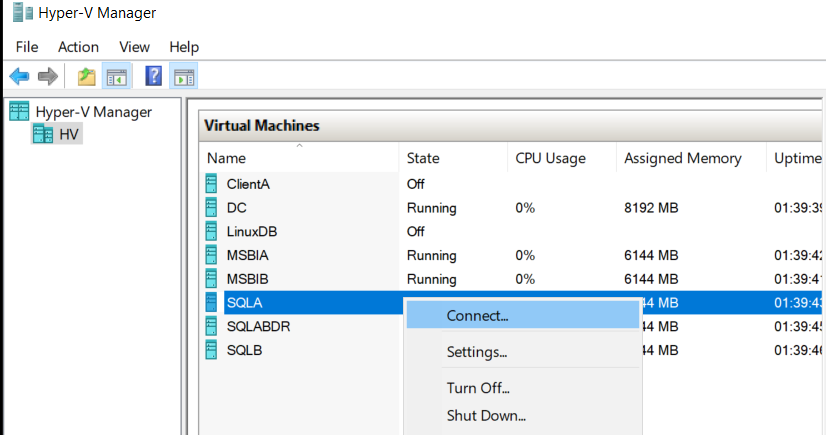Choose Shut Down... from the context menu

click(x=523, y=415)
